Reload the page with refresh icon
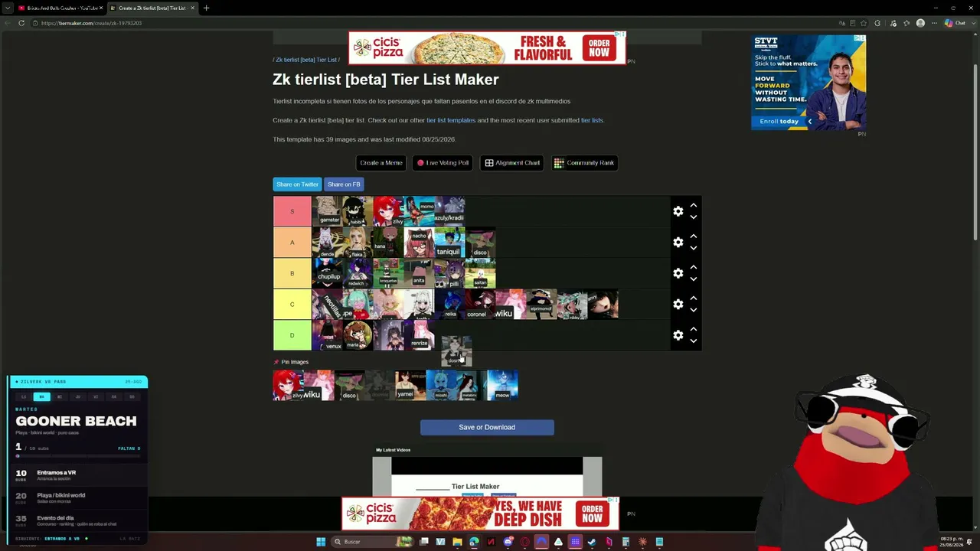980x551 pixels. tap(21, 23)
